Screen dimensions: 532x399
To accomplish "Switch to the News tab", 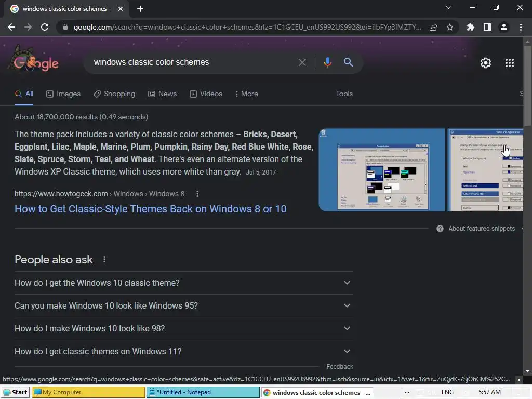I will click(162, 94).
